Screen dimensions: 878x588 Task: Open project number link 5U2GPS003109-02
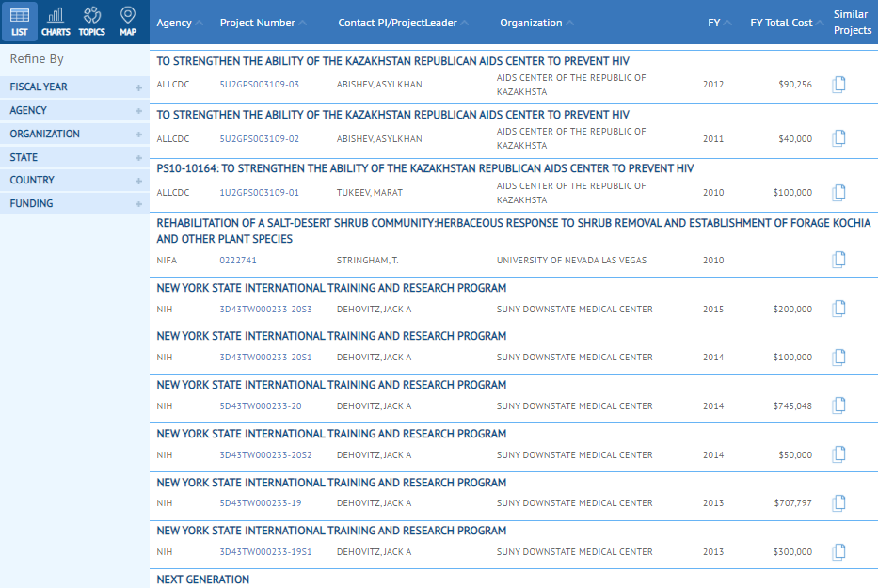pyautogui.click(x=259, y=139)
